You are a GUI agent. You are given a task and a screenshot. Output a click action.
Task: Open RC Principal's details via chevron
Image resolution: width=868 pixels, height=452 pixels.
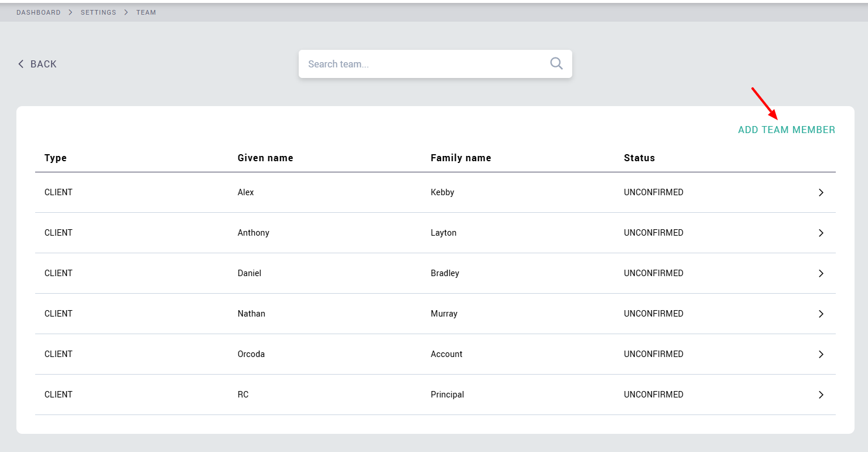tap(821, 395)
